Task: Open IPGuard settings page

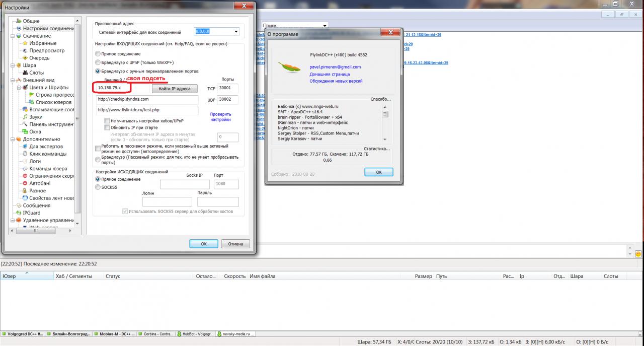Action: coord(32,213)
